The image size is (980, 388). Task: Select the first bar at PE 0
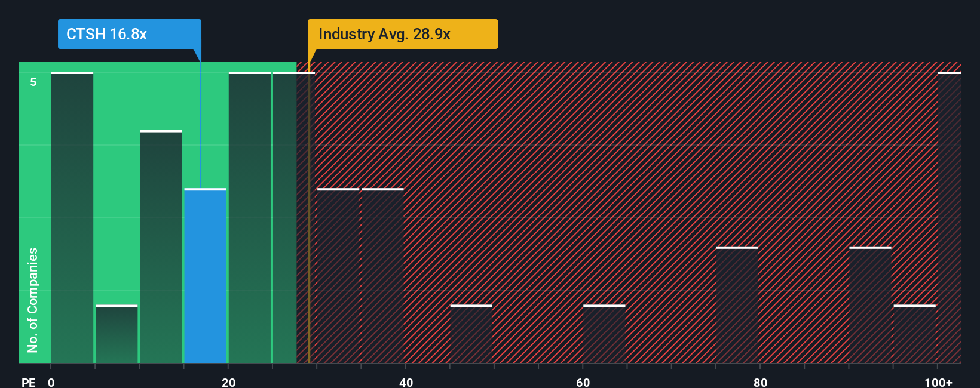[72, 217]
